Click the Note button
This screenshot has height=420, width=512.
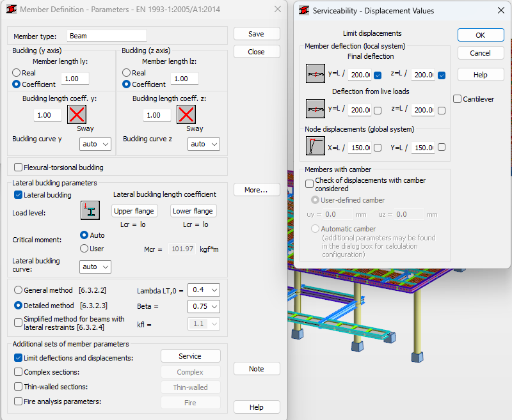pyautogui.click(x=257, y=368)
